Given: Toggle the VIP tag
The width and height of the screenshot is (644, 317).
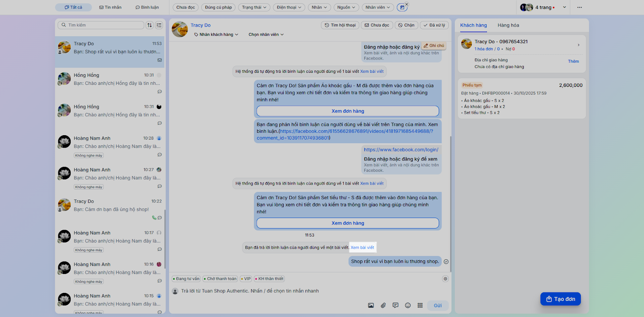Looking at the screenshot, I should tap(246, 279).
